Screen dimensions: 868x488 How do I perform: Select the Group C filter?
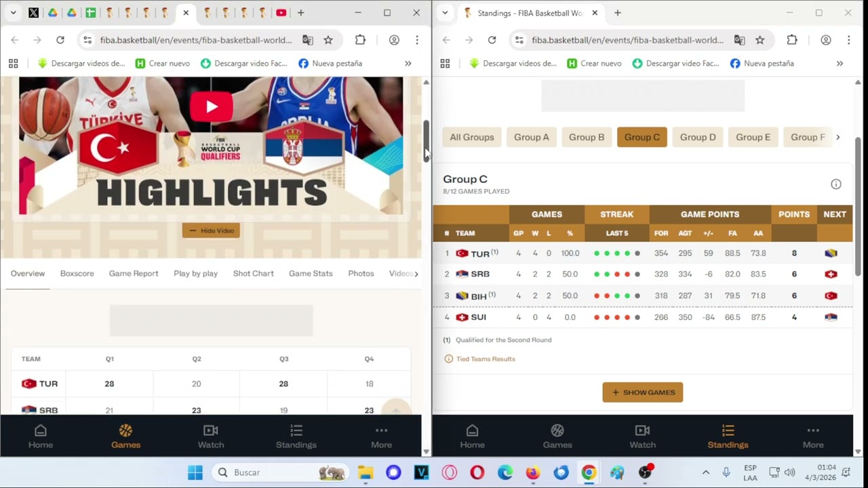click(642, 137)
